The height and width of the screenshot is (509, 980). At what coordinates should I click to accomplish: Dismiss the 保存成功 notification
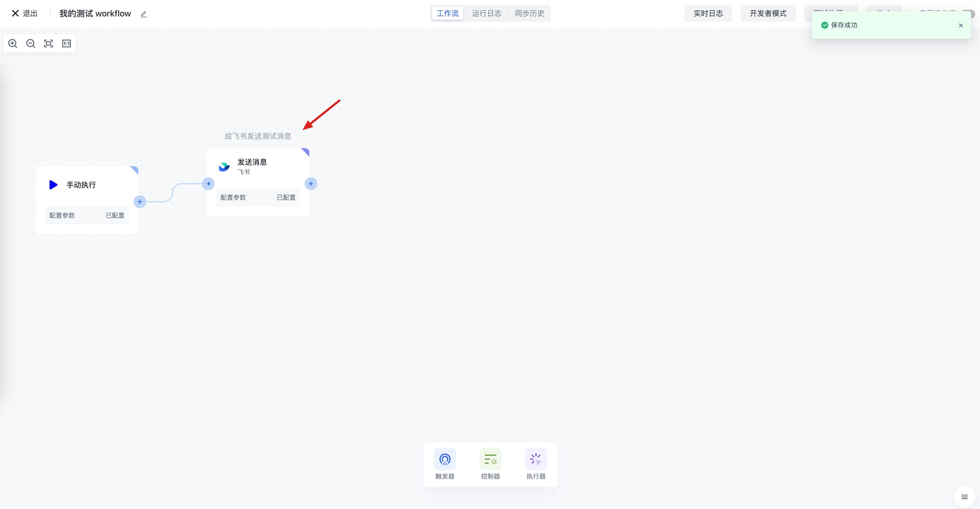coord(961,25)
